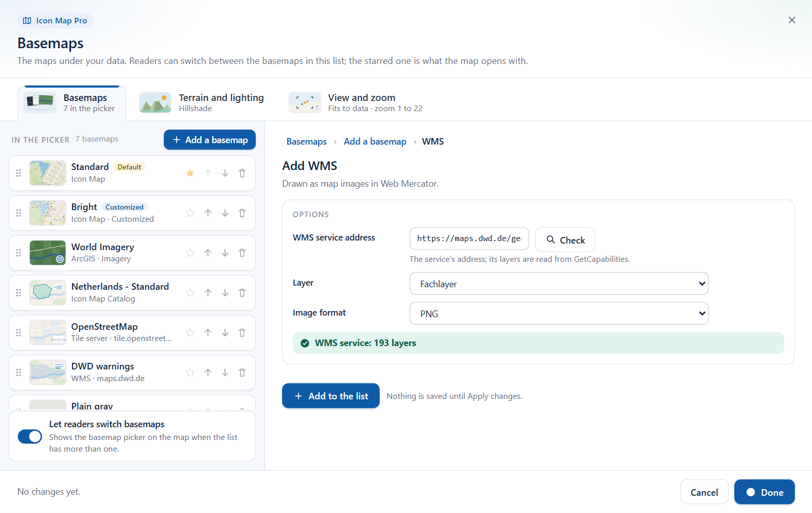Toggle Let readers switch basemaps

[30, 436]
